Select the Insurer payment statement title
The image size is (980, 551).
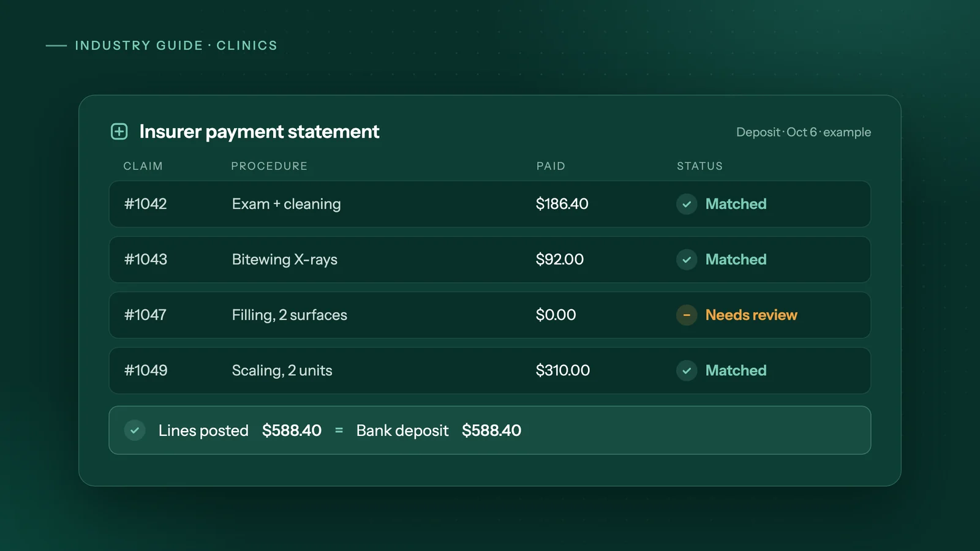259,132
